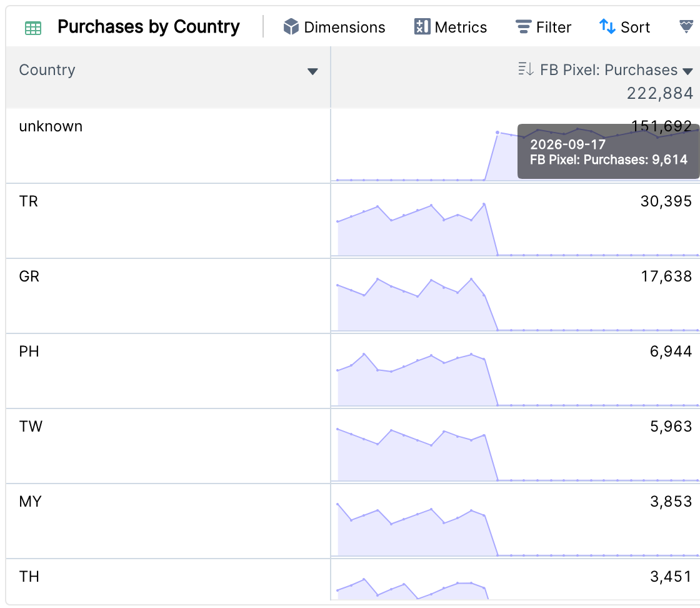Image resolution: width=700 pixels, height=608 pixels.
Task: Click the Metrics calculator icon
Action: pos(422,27)
